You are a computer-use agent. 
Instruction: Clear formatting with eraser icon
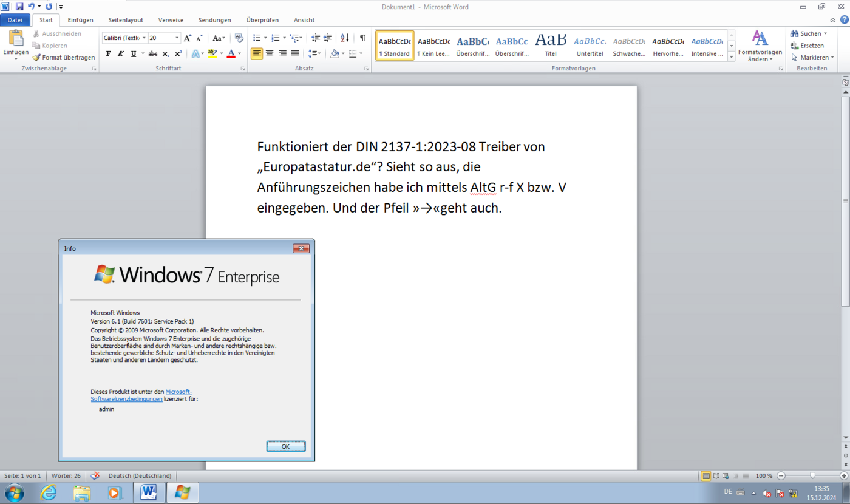coord(239,38)
